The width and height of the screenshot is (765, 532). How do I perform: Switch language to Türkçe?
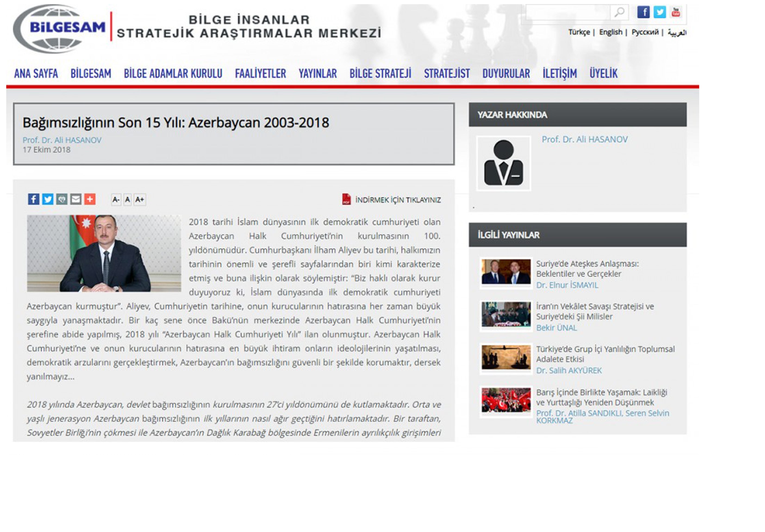[579, 32]
